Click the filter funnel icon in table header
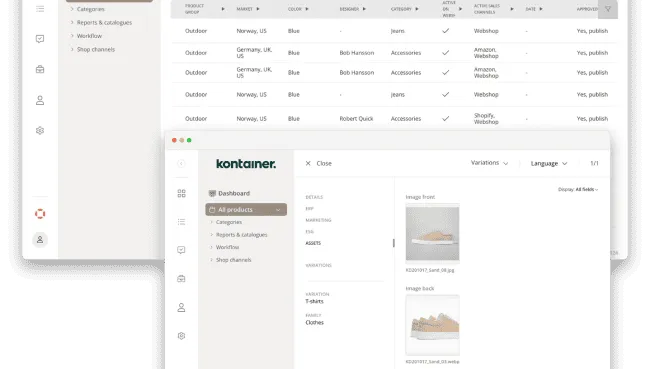 click(608, 9)
